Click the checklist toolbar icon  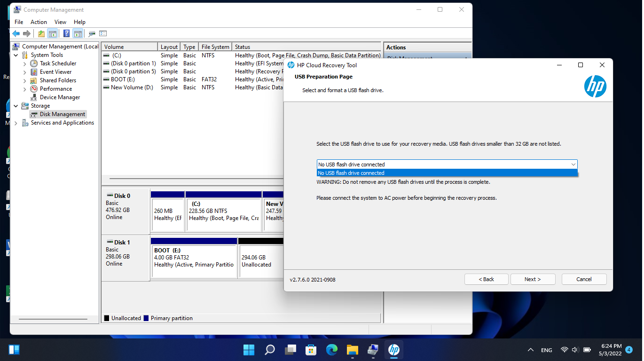coord(102,33)
